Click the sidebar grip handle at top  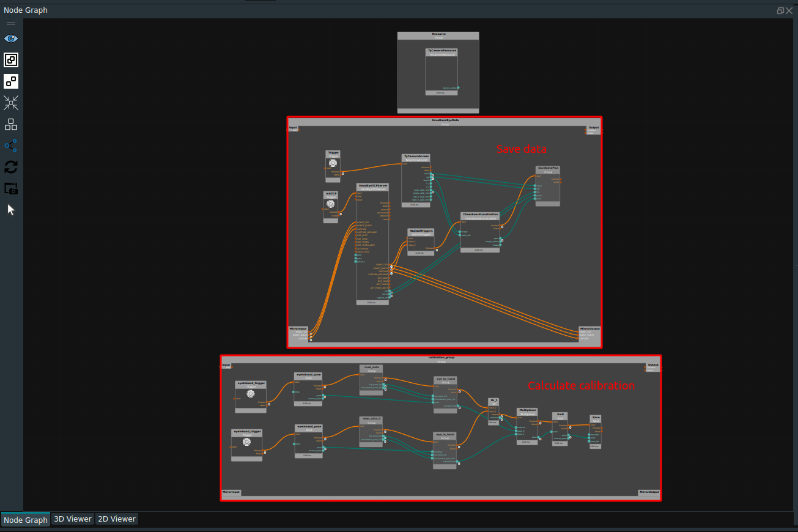pyautogui.click(x=11, y=24)
